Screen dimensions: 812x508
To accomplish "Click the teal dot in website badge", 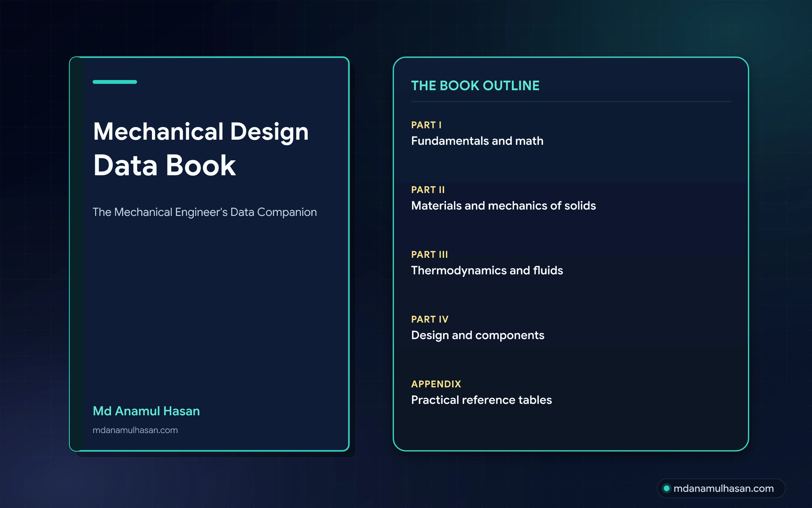I will click(667, 488).
